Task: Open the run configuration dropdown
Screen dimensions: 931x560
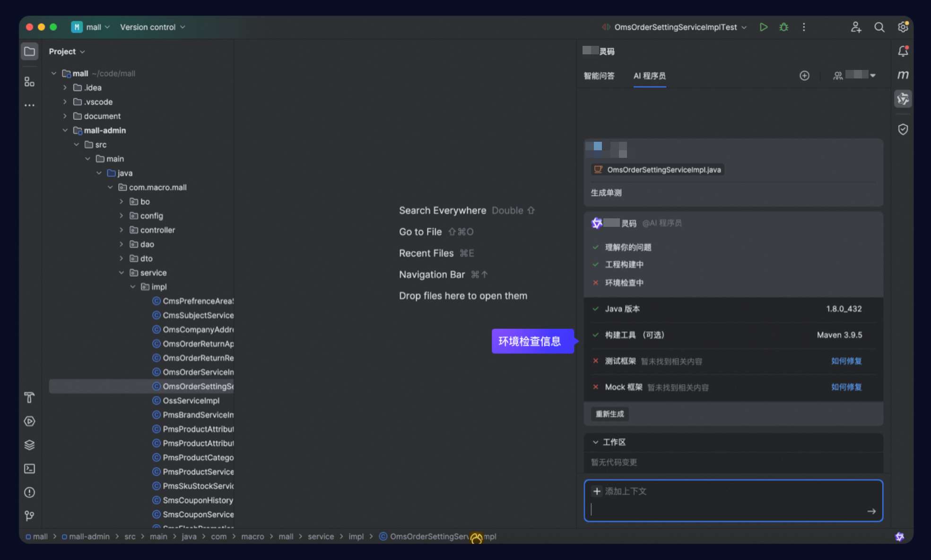Action: [x=675, y=27]
